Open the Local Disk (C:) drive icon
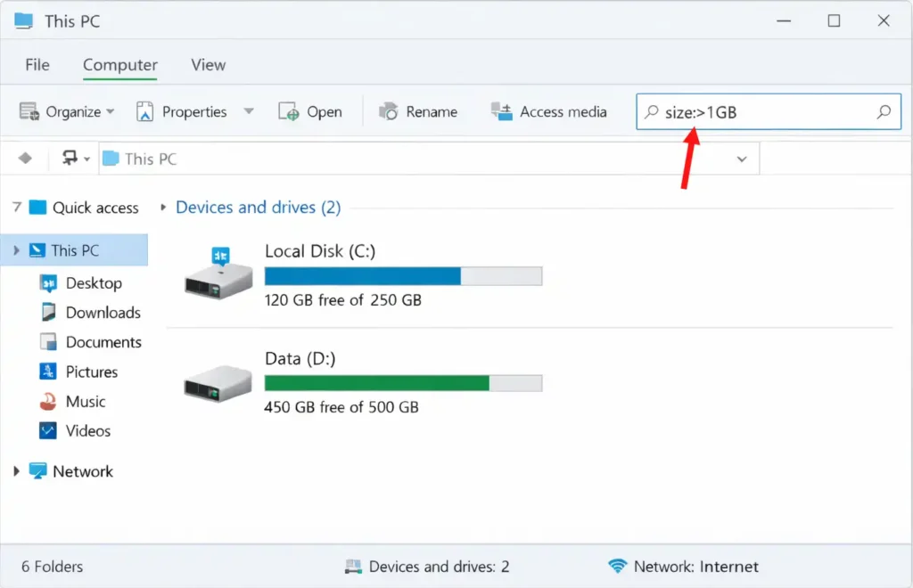Image resolution: width=913 pixels, height=588 pixels. (x=218, y=274)
